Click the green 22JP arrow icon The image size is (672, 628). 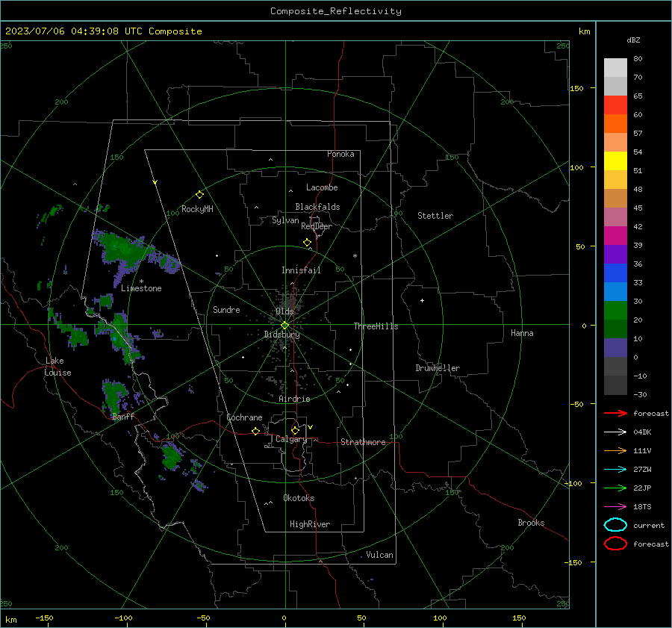pyautogui.click(x=615, y=488)
